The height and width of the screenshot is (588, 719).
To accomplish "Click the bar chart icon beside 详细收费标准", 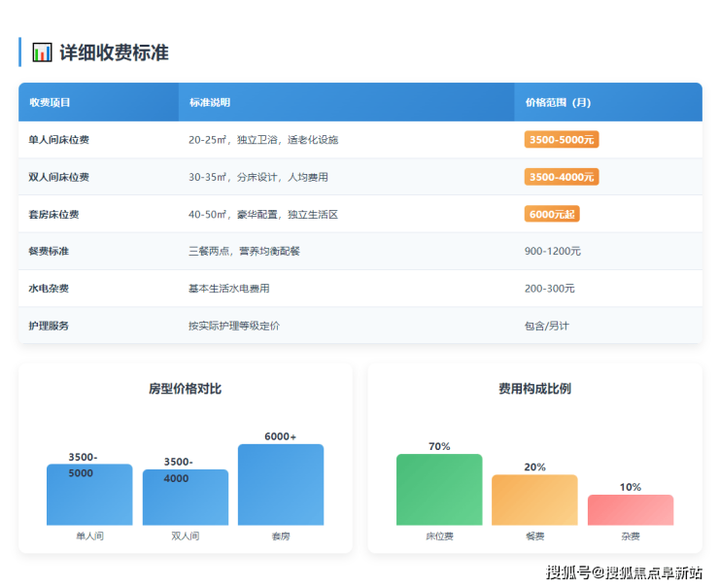I will click(x=42, y=52).
